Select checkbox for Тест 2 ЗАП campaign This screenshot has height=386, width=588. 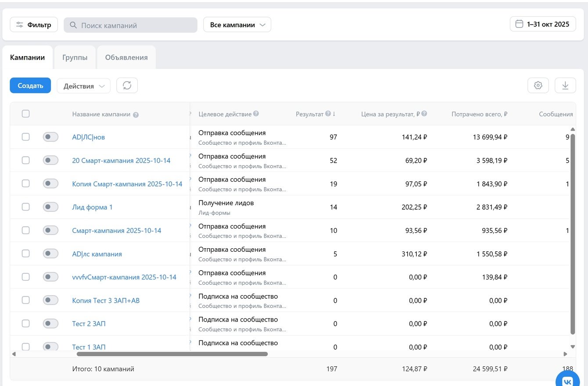(x=26, y=324)
